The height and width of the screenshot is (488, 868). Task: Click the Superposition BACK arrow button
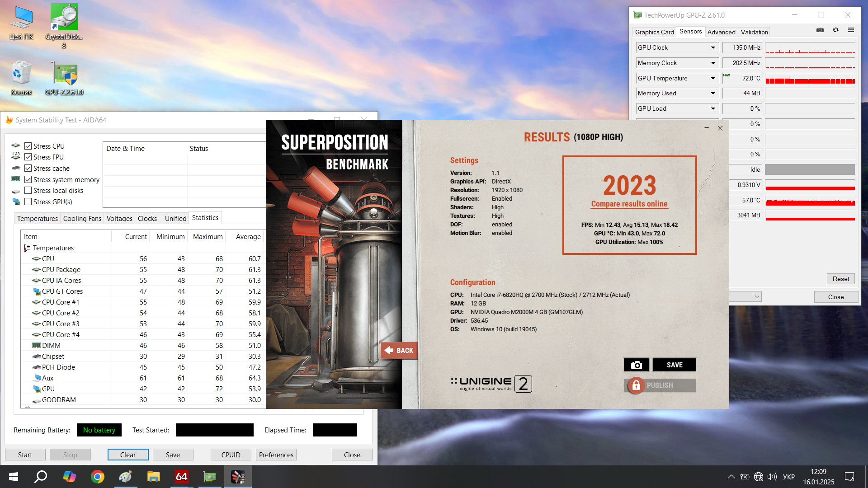pos(399,350)
